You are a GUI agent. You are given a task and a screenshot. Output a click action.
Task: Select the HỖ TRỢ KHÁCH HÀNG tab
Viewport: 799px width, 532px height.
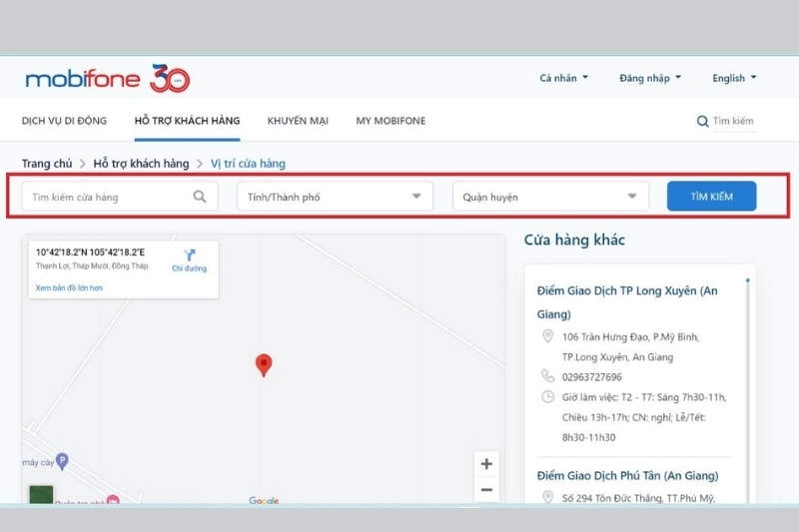tap(187, 121)
